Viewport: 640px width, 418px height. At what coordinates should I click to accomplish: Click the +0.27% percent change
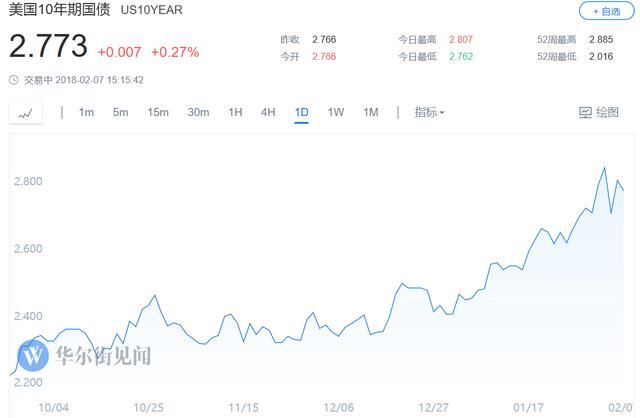tap(175, 52)
